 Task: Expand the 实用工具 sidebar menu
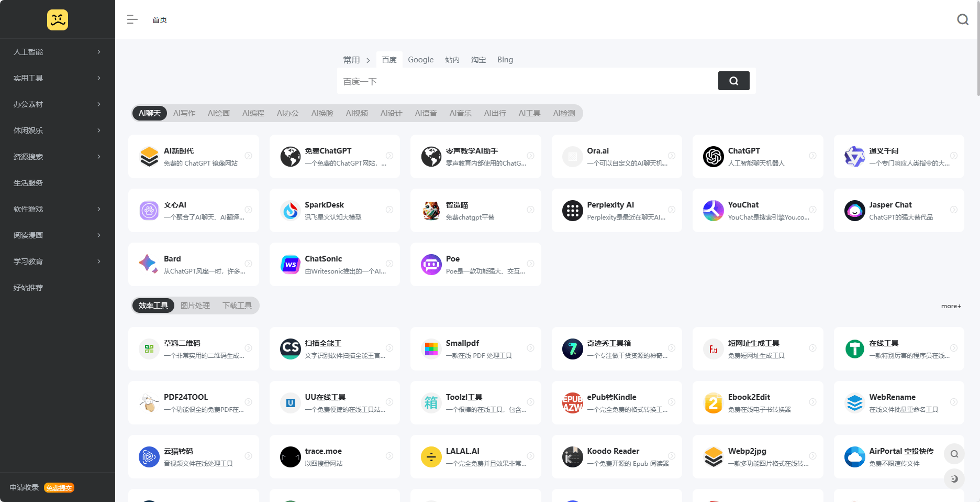(58, 78)
